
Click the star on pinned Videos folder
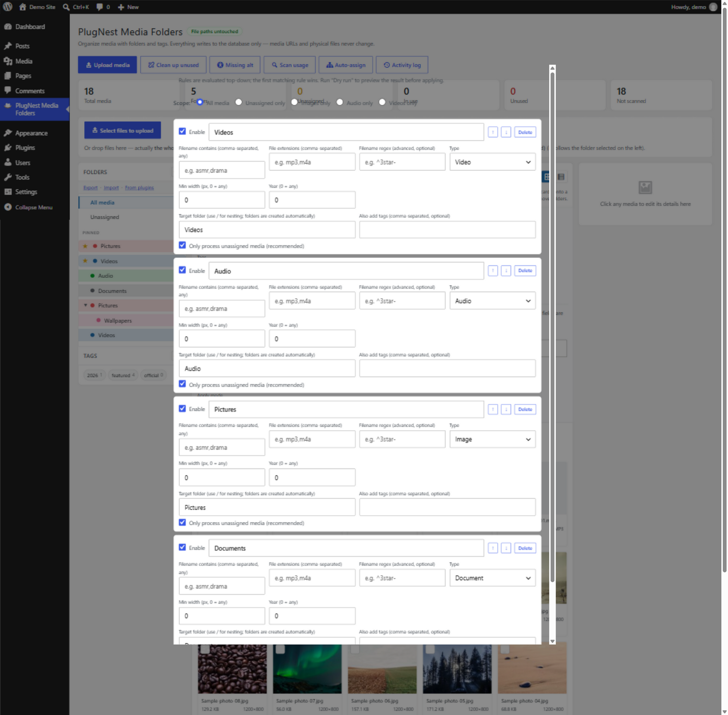coord(85,261)
